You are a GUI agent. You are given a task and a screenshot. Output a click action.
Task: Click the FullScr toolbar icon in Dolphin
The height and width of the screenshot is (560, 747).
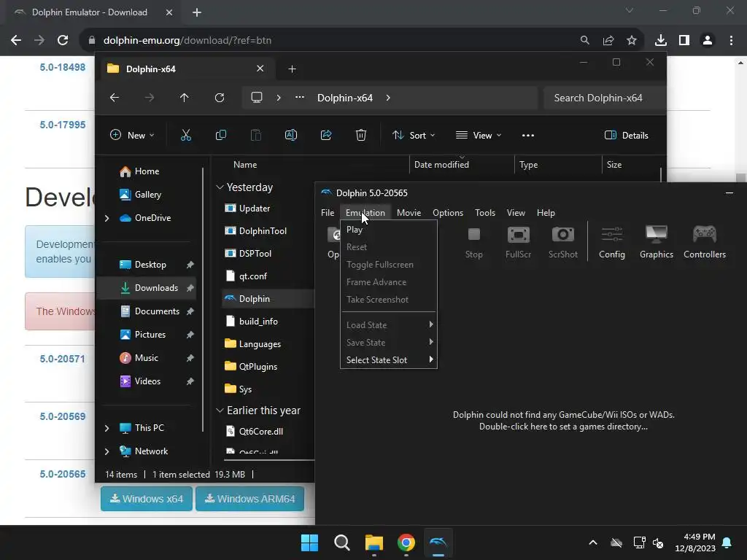[x=519, y=242]
